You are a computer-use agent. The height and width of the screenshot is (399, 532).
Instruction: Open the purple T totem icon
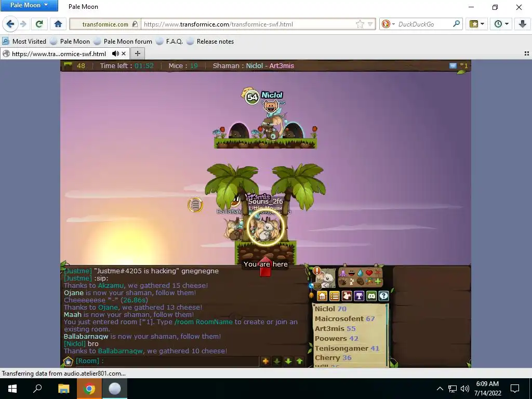[359, 296]
